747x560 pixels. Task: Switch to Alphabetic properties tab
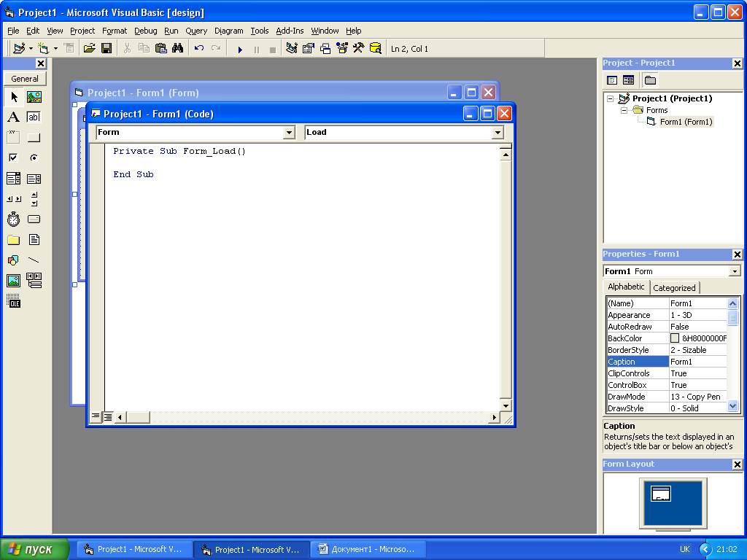tap(626, 287)
